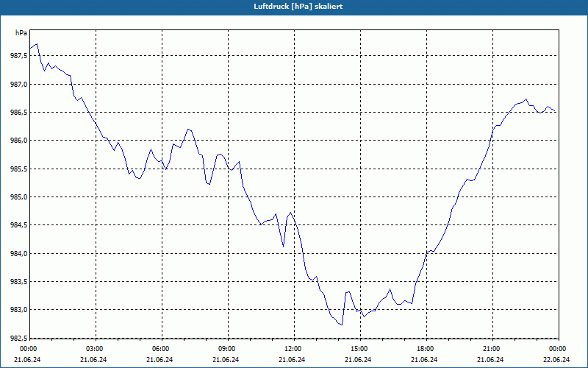Select the 21.06.24 date under 12:00

[x=292, y=359]
